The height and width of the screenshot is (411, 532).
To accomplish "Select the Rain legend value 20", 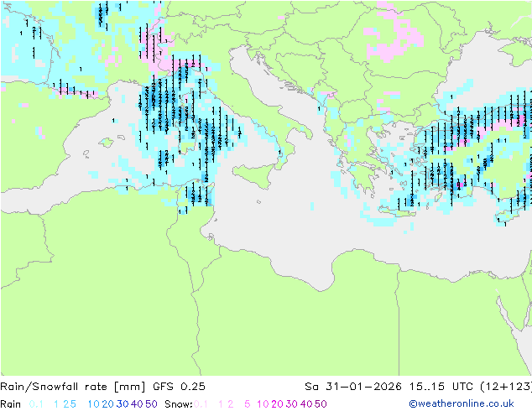I will pos(107,404).
